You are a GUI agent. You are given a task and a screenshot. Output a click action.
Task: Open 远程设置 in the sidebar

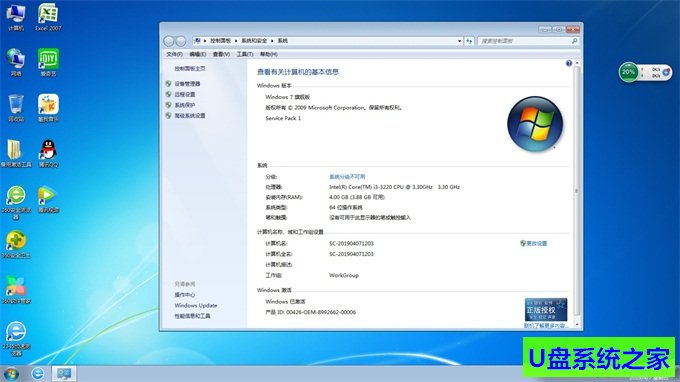point(185,95)
